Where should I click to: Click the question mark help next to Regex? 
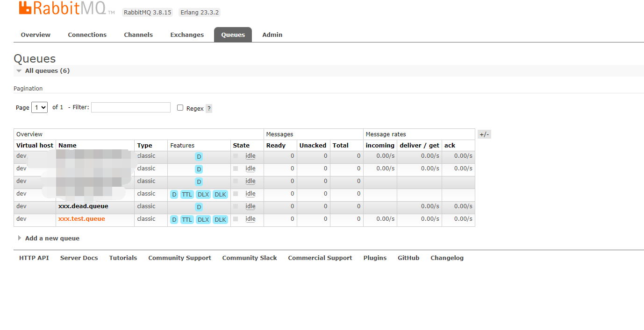coord(209,108)
